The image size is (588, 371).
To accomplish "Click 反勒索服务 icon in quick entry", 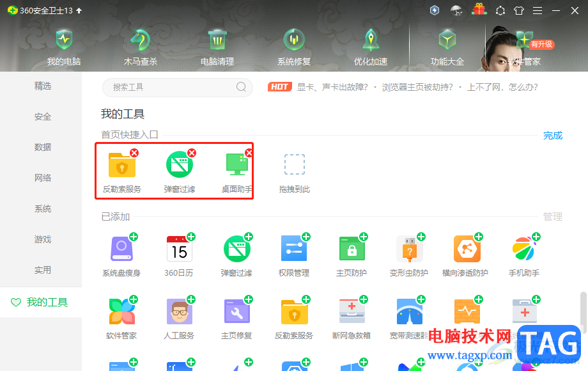I will point(122,165).
